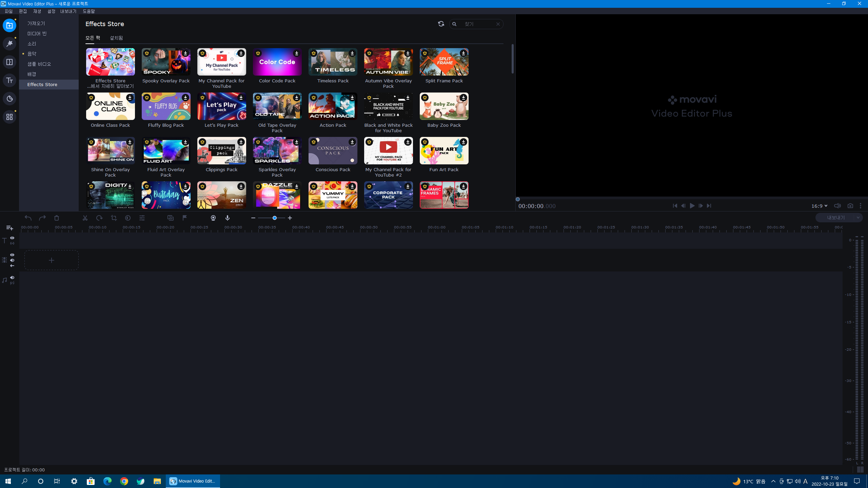Open the 내보내기 menu in menu bar
Screen dimensions: 868x488
coord(68,11)
